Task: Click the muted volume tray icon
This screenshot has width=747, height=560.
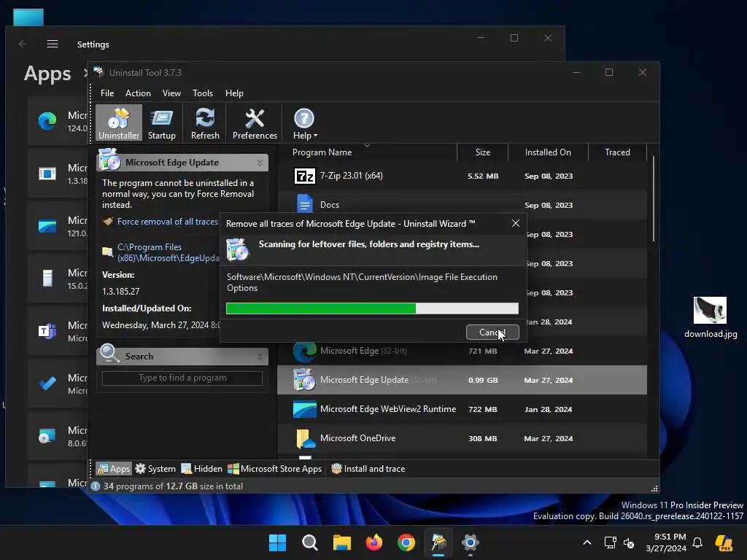Action: (629, 542)
